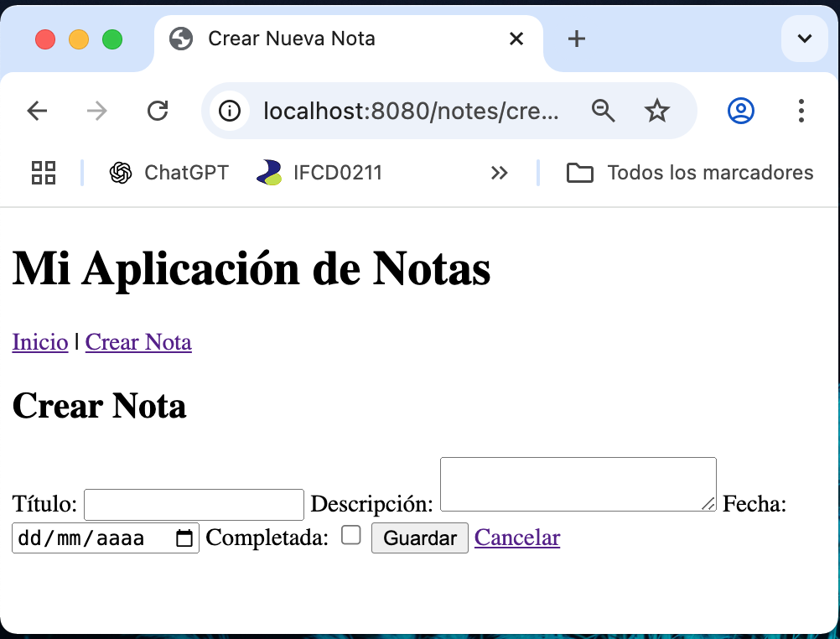The height and width of the screenshot is (639, 840).
Task: Click the bookmarks apps grid icon
Action: click(x=43, y=173)
